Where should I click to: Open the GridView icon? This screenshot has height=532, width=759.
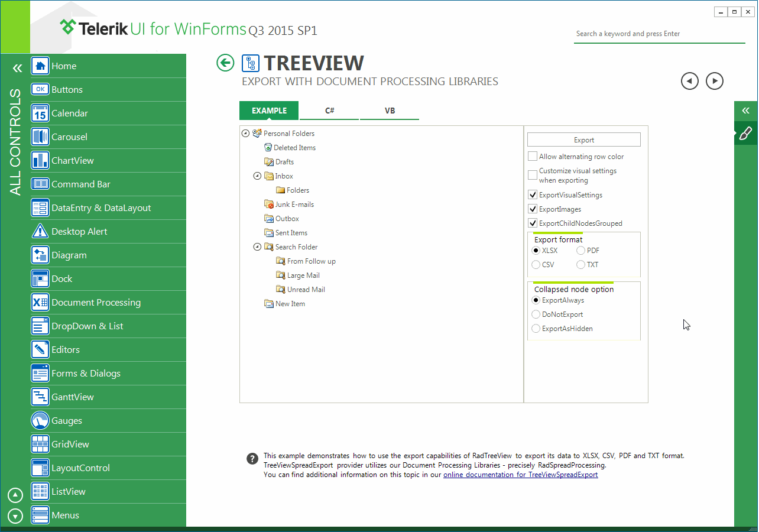click(40, 445)
